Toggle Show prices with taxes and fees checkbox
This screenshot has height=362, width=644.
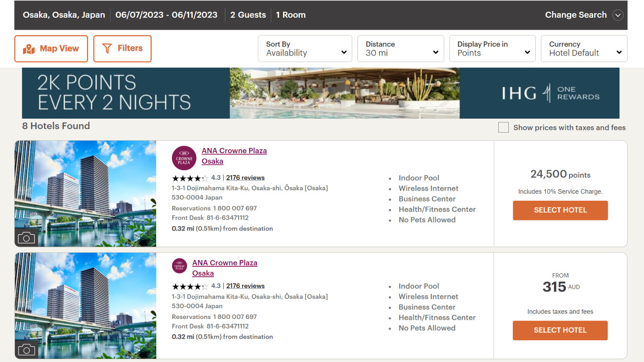(504, 128)
